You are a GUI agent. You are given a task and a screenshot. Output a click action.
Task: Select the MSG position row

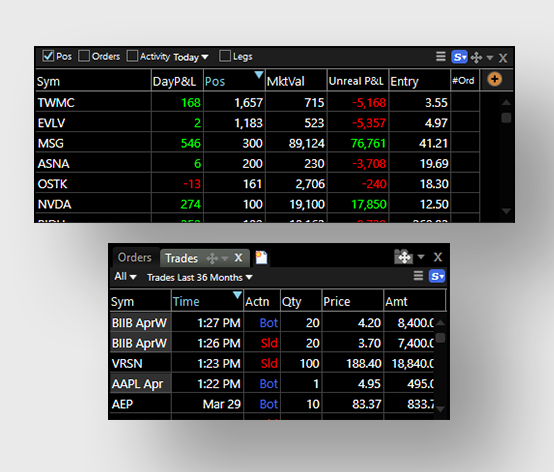point(257,143)
